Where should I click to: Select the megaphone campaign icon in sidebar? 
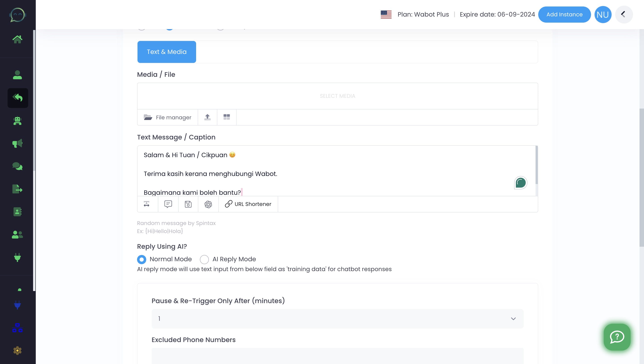17,143
